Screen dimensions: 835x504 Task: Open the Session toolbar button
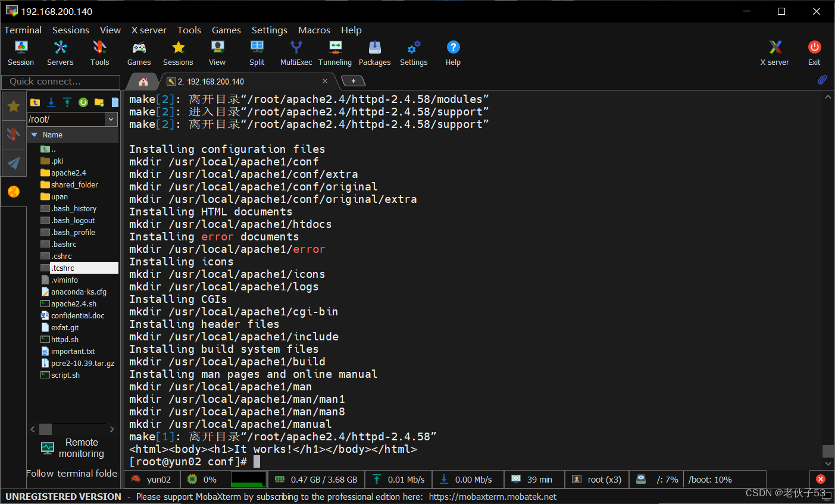[x=21, y=53]
